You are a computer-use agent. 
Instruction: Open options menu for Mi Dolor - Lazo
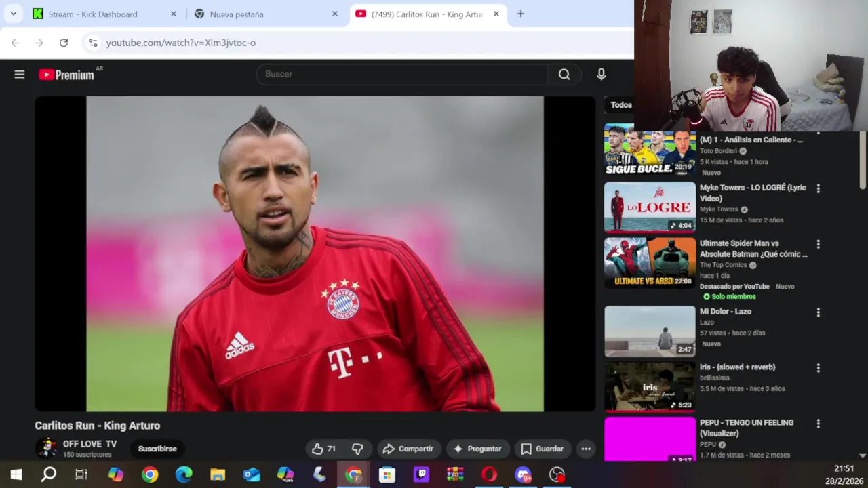tap(818, 312)
